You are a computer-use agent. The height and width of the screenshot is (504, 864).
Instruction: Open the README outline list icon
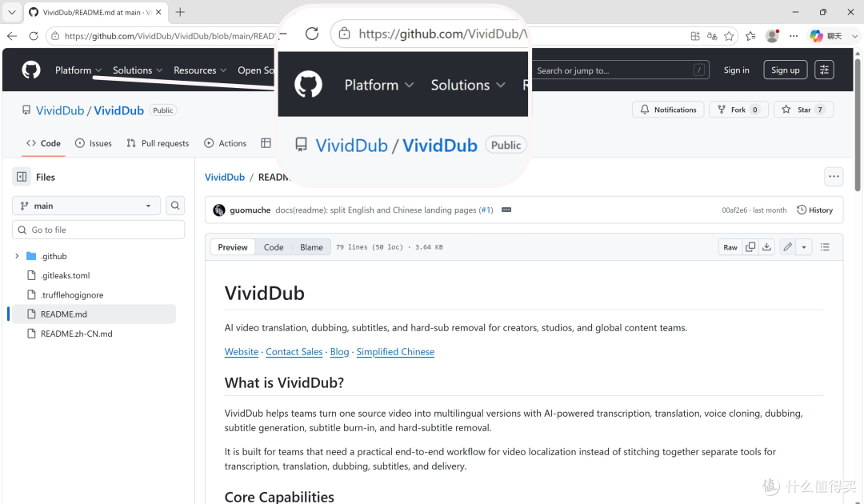click(825, 246)
